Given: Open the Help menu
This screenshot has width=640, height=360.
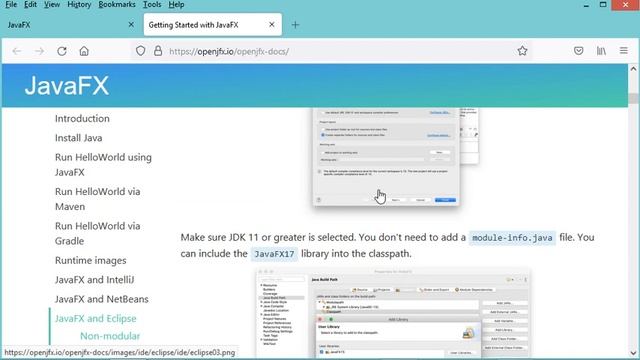Looking at the screenshot, I should coord(176,4).
